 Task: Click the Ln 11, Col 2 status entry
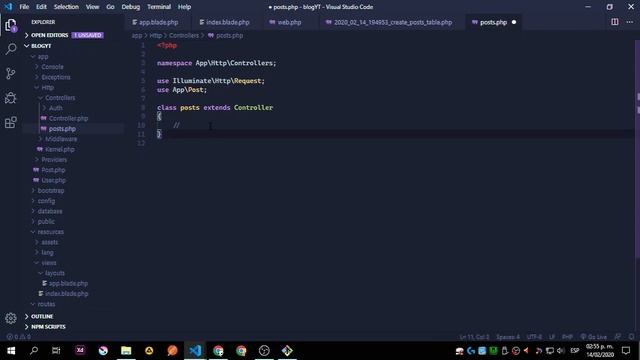click(x=474, y=337)
